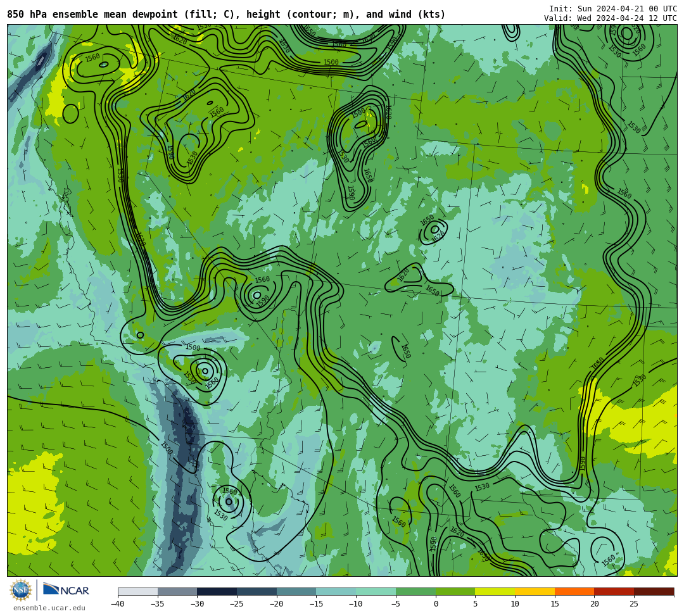Screen dimensions: 684x616
Task: Click the -25 colorbar tick label
Action: tap(236, 604)
